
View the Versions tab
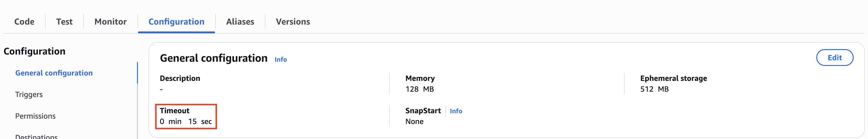[x=293, y=22]
